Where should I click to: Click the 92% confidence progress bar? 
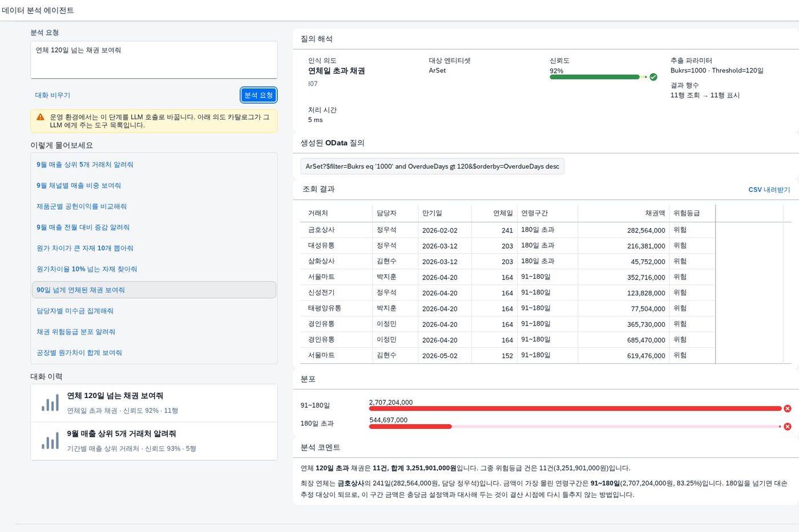pyautogui.click(x=598, y=77)
